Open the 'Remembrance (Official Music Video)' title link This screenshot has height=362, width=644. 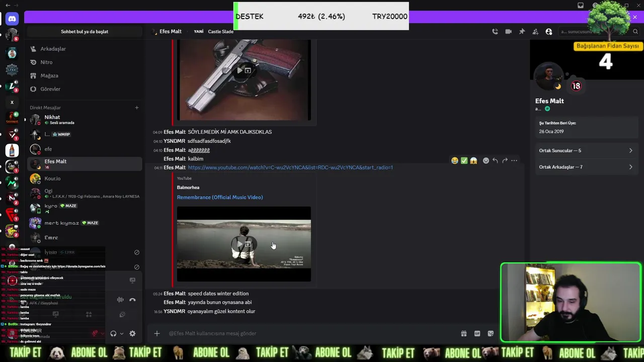click(220, 197)
